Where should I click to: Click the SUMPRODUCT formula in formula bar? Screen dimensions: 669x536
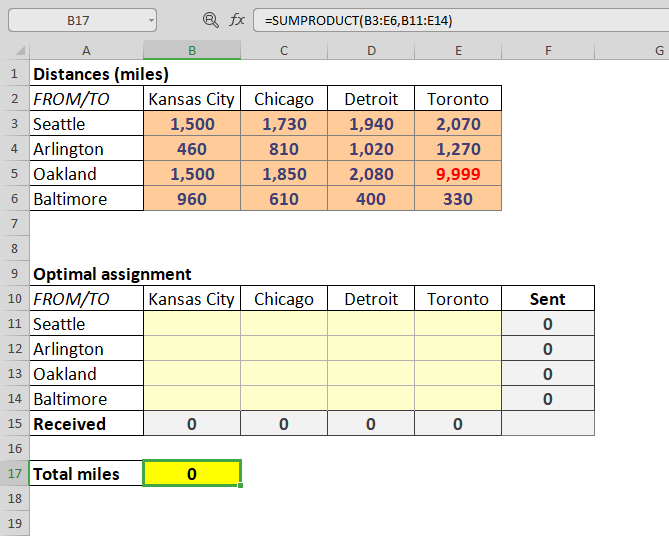[x=360, y=19]
